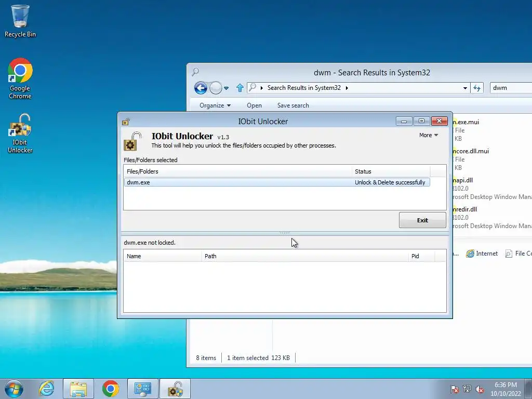Click the Exit button
Screen dimensions: 532x399
point(422,220)
